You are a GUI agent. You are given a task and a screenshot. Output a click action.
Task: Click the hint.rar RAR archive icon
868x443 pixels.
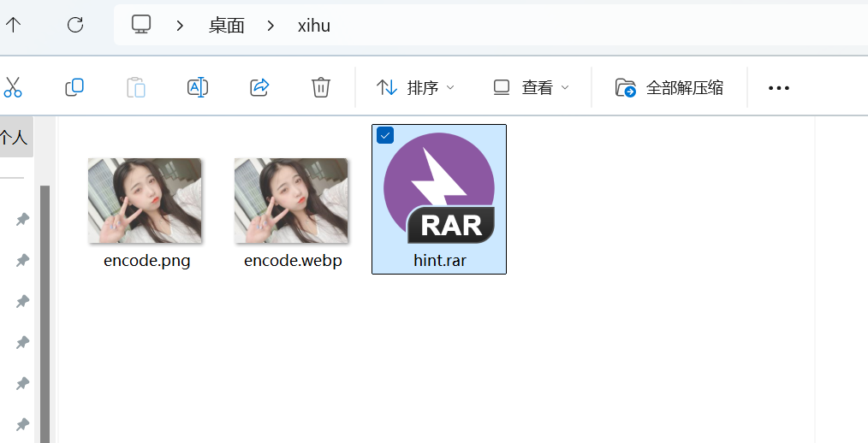(439, 188)
